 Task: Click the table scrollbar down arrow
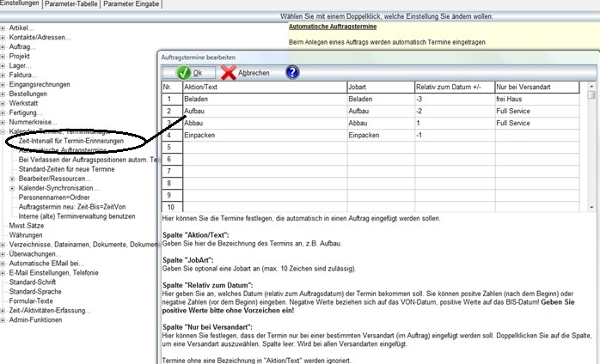591,207
